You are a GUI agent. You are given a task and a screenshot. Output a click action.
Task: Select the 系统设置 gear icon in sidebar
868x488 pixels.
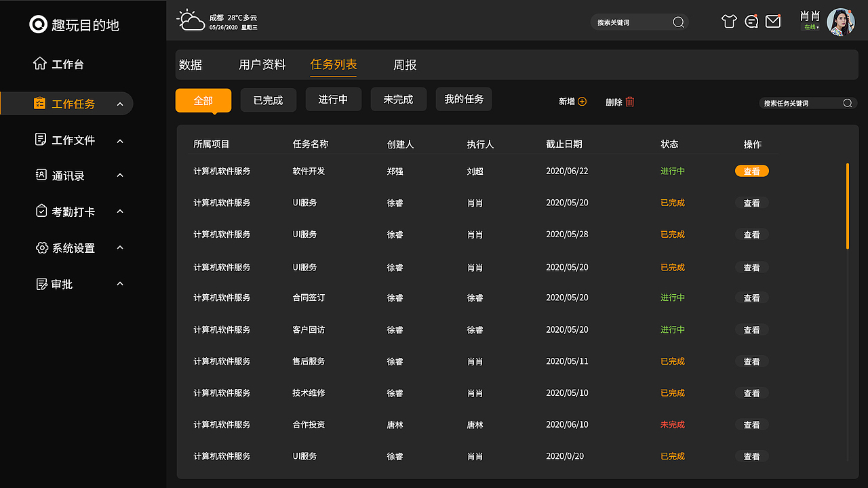click(41, 247)
